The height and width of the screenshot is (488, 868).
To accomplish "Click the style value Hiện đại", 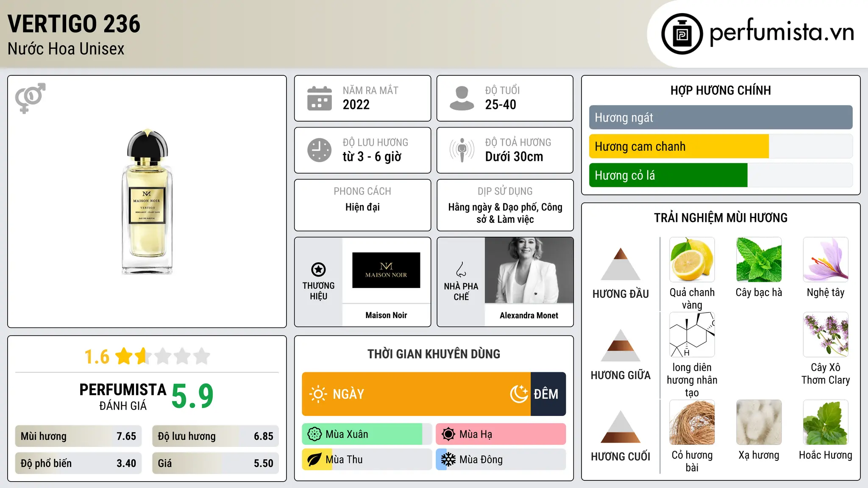I will coord(362,207).
